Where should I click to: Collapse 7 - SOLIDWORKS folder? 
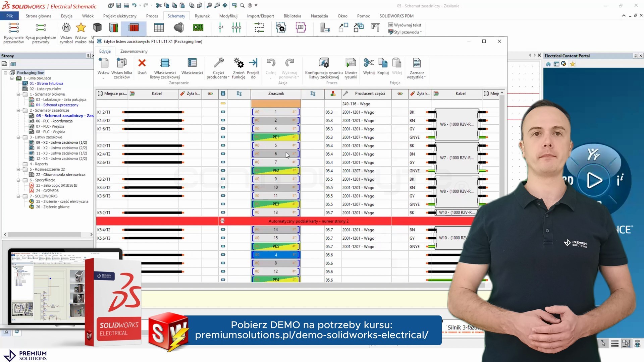(18, 196)
